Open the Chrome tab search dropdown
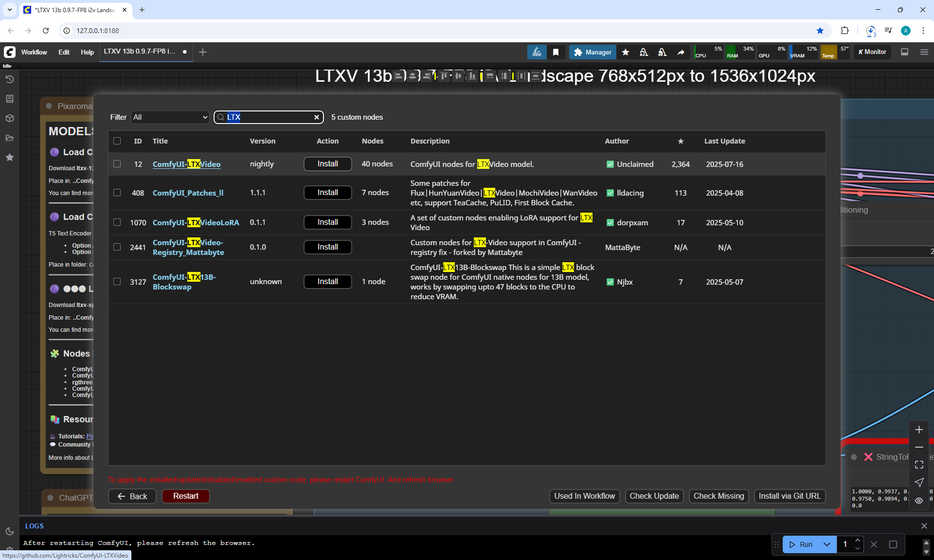Image resolution: width=934 pixels, height=560 pixels. pos(9,10)
